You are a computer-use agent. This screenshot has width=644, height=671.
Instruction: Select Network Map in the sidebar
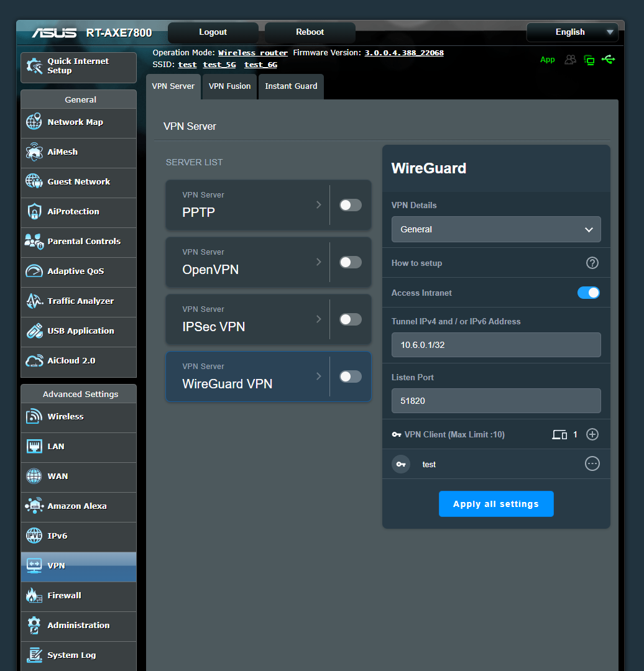79,122
